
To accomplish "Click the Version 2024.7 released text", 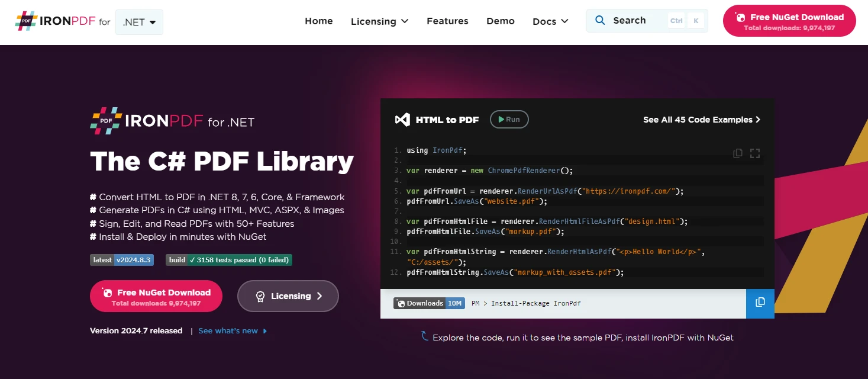I will (x=136, y=331).
